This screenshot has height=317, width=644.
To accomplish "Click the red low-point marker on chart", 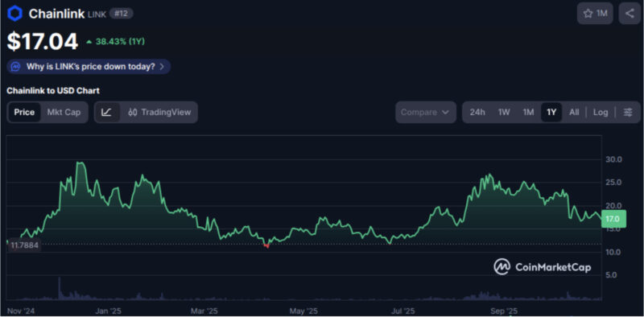I will [266, 245].
